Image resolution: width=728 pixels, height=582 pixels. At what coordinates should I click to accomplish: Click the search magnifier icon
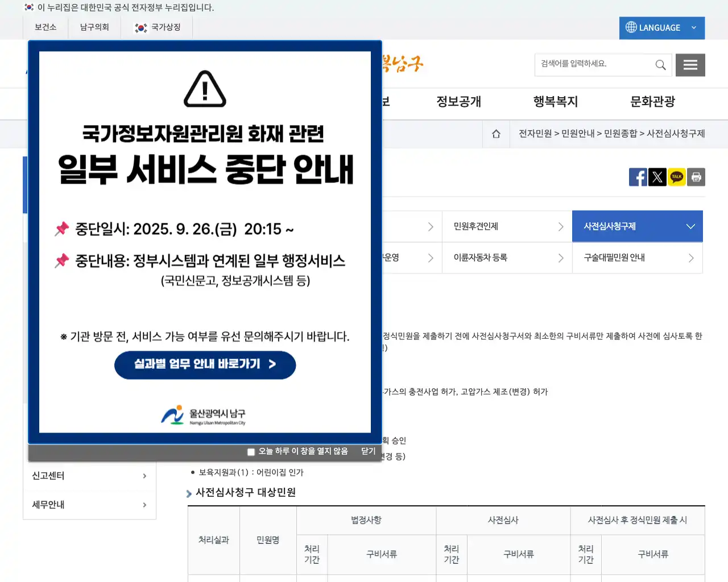pyautogui.click(x=660, y=65)
